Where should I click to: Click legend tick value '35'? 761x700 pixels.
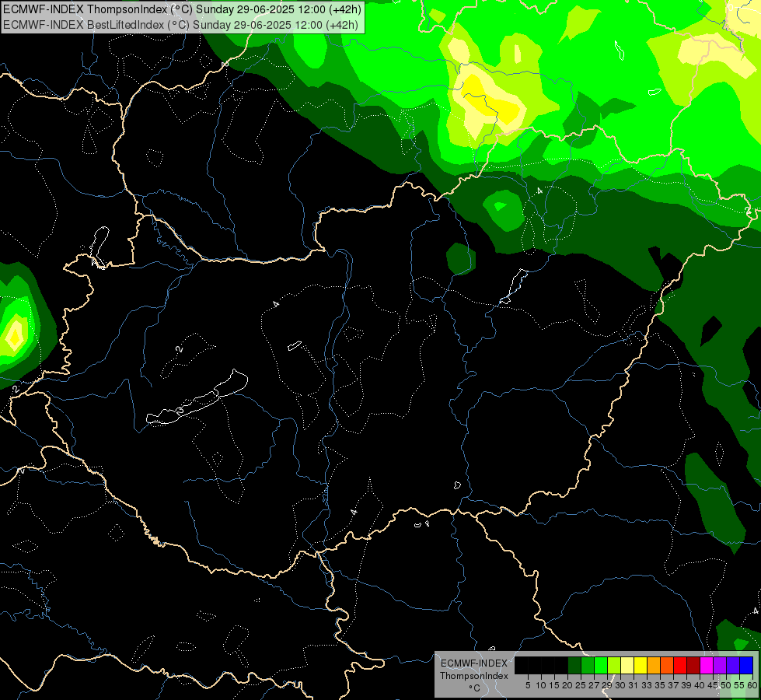pos(660,685)
